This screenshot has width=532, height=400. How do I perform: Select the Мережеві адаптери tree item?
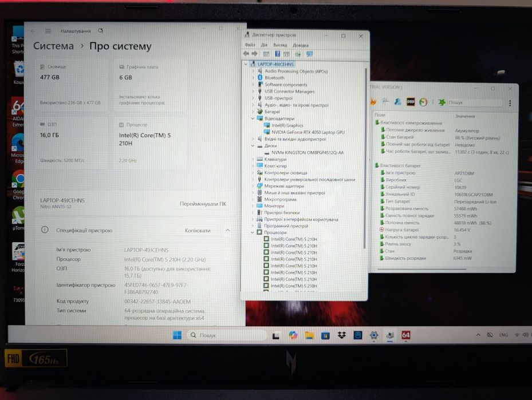(284, 186)
